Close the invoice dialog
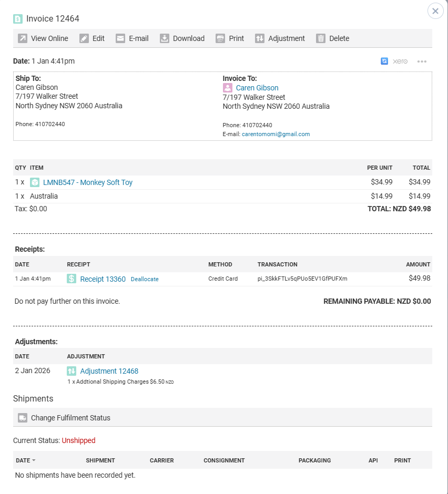Screen dimensions: 448x494 click(x=435, y=11)
